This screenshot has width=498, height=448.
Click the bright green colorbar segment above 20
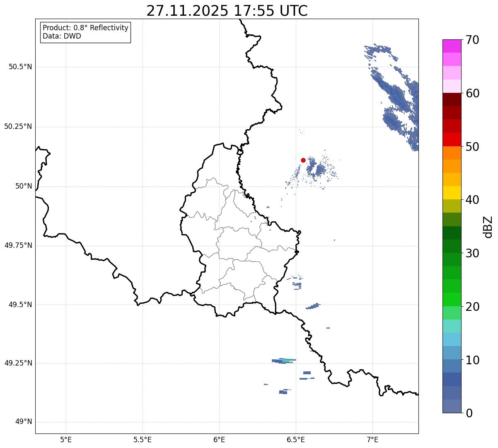coord(452,300)
